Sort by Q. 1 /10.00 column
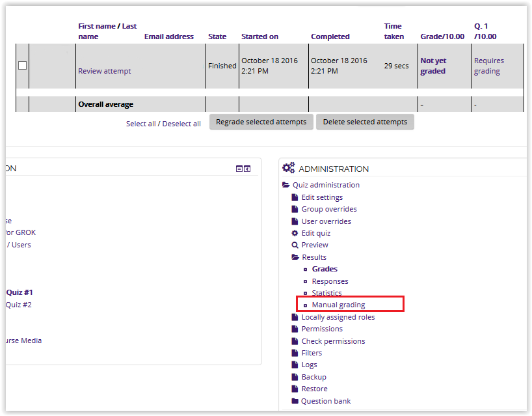 485,31
